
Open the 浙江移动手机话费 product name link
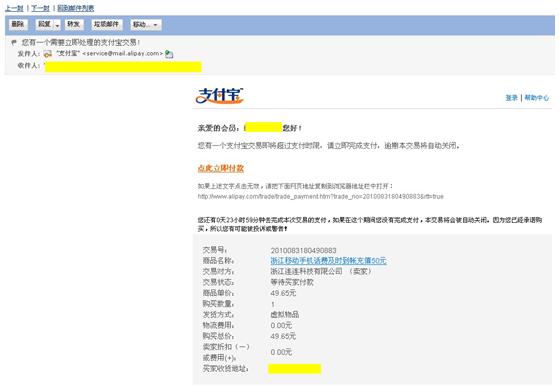(328, 261)
